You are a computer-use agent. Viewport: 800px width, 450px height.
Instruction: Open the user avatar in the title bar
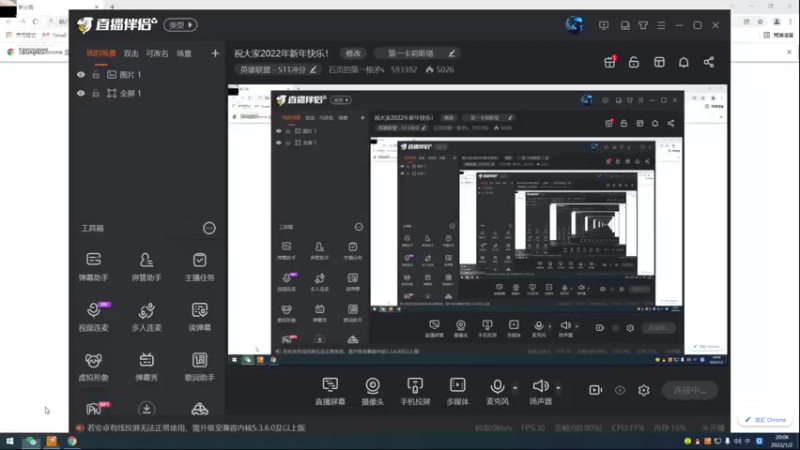pyautogui.click(x=574, y=24)
